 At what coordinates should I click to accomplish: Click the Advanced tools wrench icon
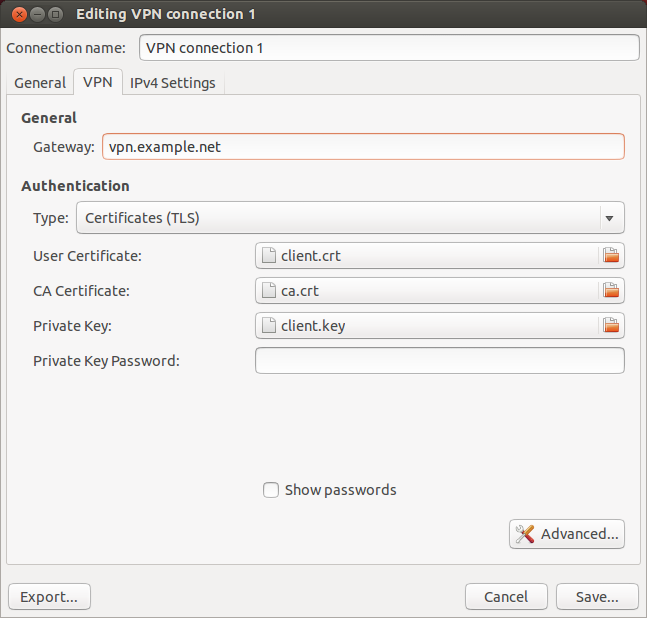coord(525,534)
